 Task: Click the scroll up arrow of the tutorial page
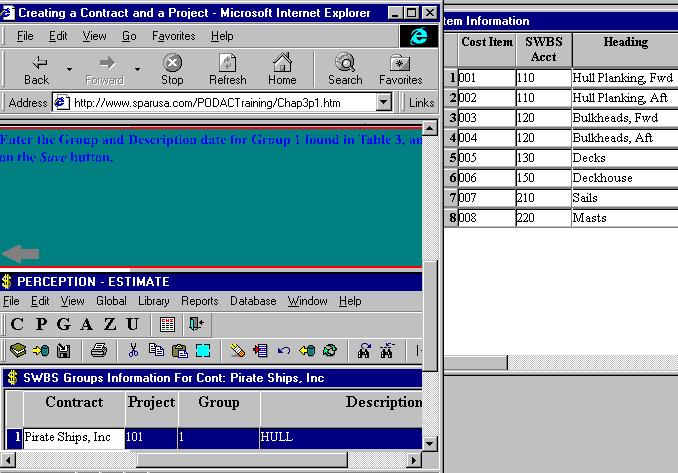point(429,128)
